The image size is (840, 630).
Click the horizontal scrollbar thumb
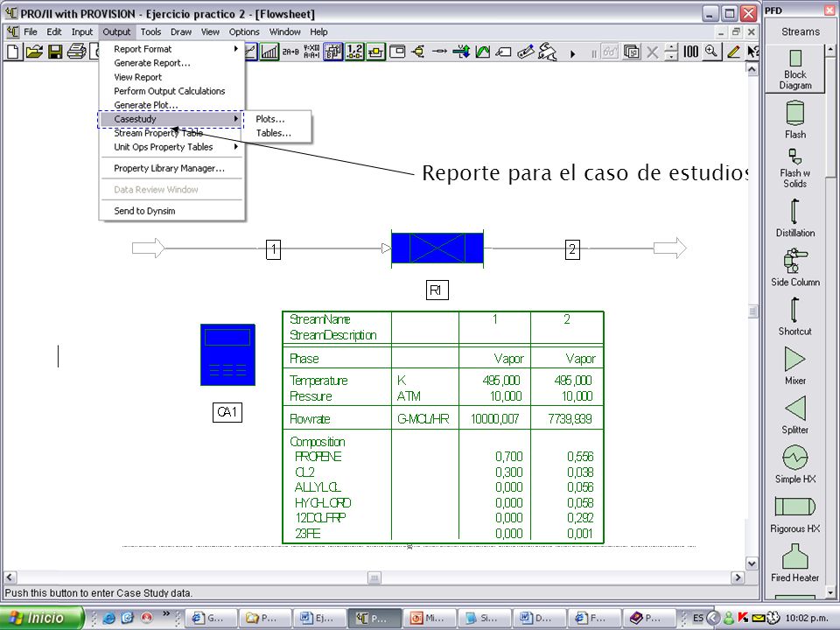click(x=374, y=577)
